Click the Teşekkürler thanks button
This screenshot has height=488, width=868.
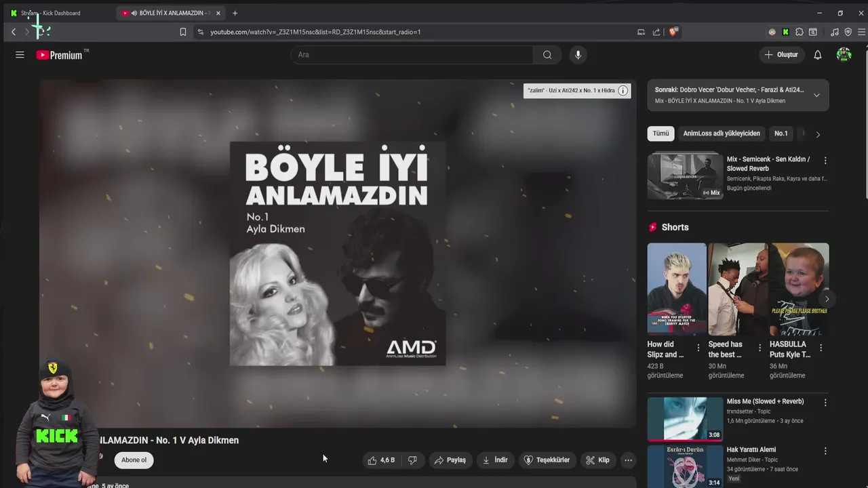(x=547, y=460)
